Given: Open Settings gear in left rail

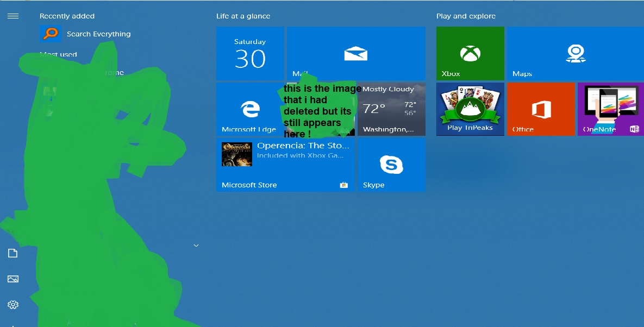Looking at the screenshot, I should point(12,305).
